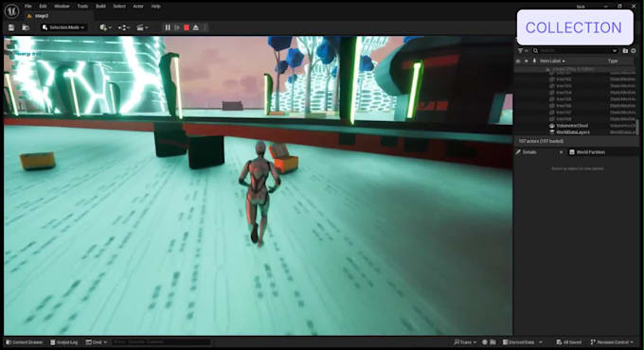644x350 pixels.
Task: Open the Cinematics clapperboard dropdown
Action: 142,27
